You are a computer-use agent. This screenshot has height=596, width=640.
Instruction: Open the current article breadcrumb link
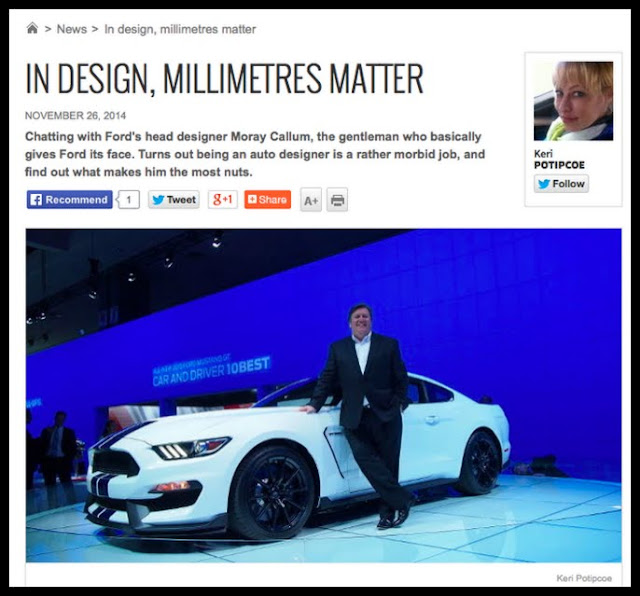coord(180,29)
